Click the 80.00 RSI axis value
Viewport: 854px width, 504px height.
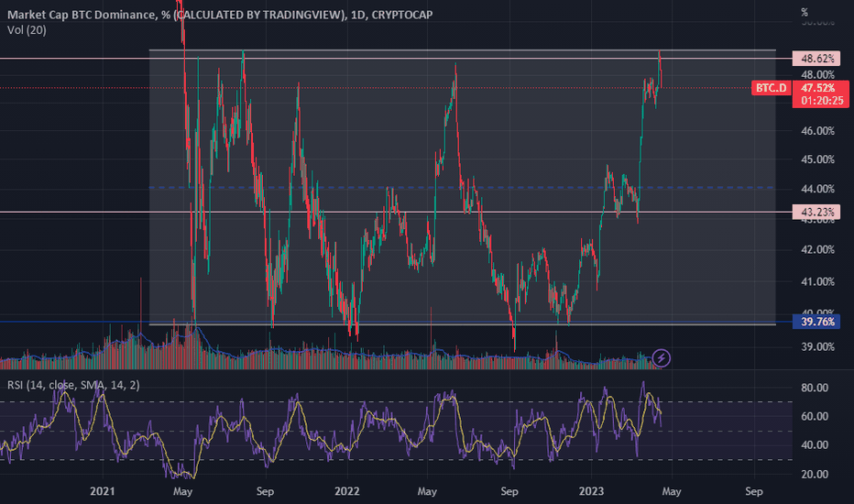(815, 388)
